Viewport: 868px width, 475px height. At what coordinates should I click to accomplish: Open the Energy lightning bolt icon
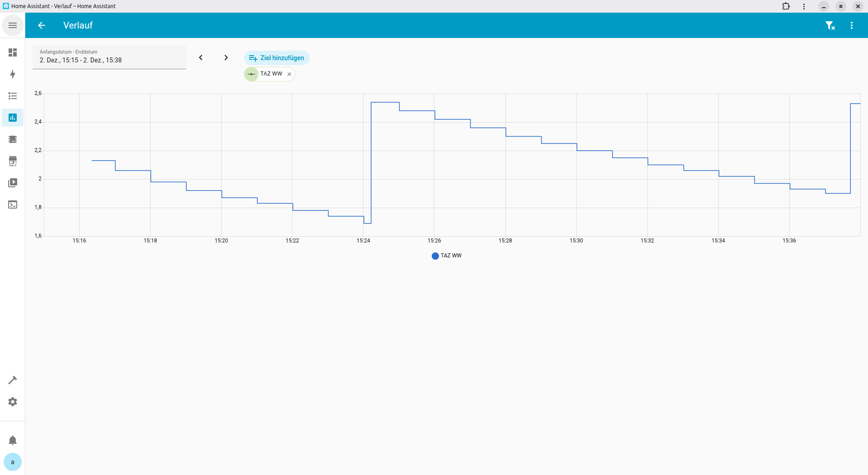point(13,74)
